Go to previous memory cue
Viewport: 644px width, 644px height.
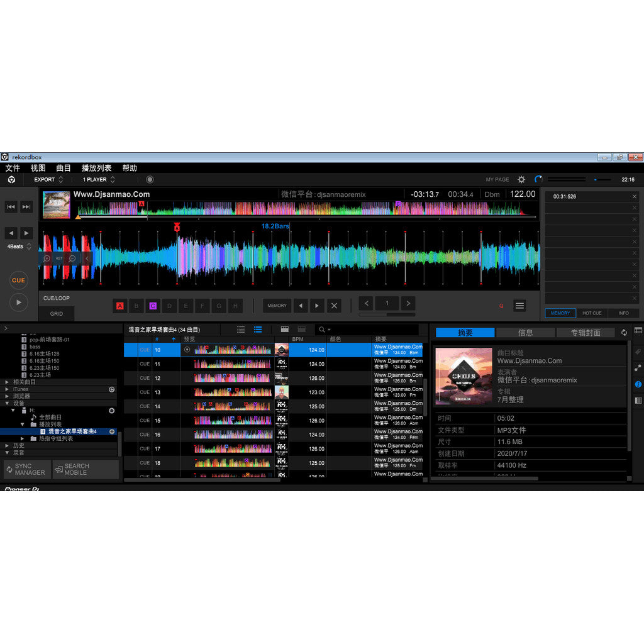click(301, 306)
